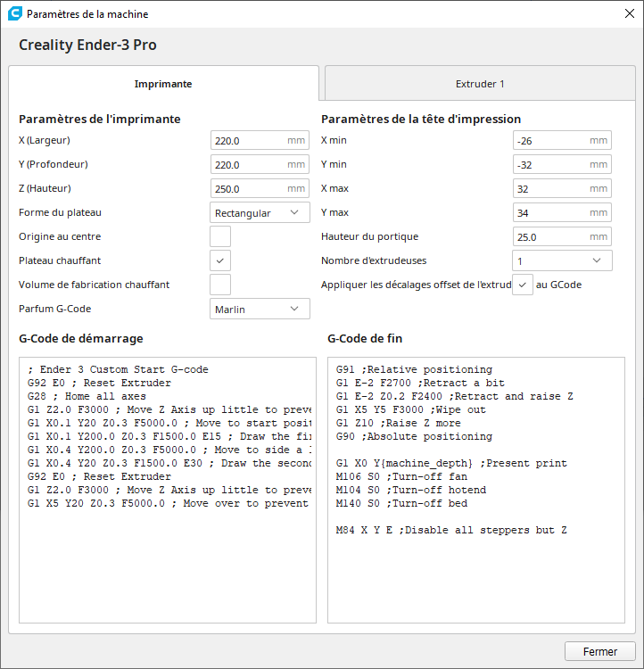This screenshot has width=644, height=669.
Task: Click the 'G1 Z10 ;Raise Z more' line
Action: coord(399,423)
